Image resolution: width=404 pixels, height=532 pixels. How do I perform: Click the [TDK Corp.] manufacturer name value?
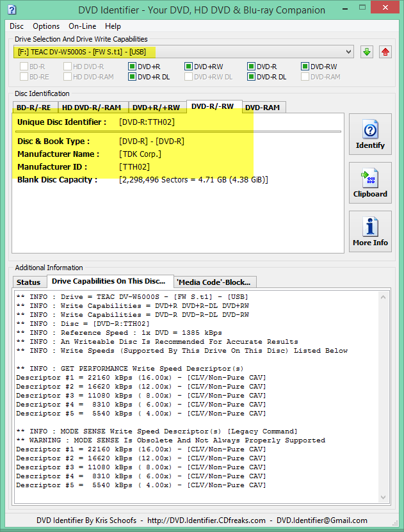pos(140,154)
